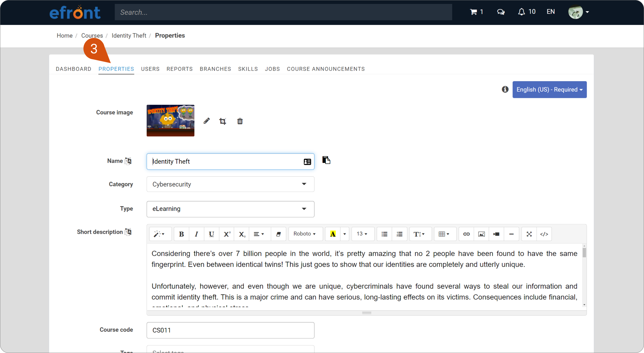Open the Branches tab
This screenshot has width=644, height=353.
[x=215, y=69]
